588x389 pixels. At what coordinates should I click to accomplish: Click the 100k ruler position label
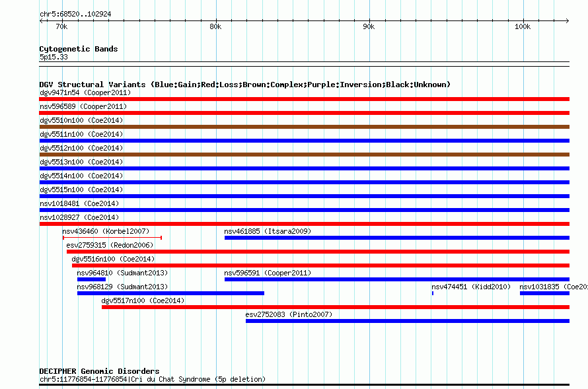[523, 26]
